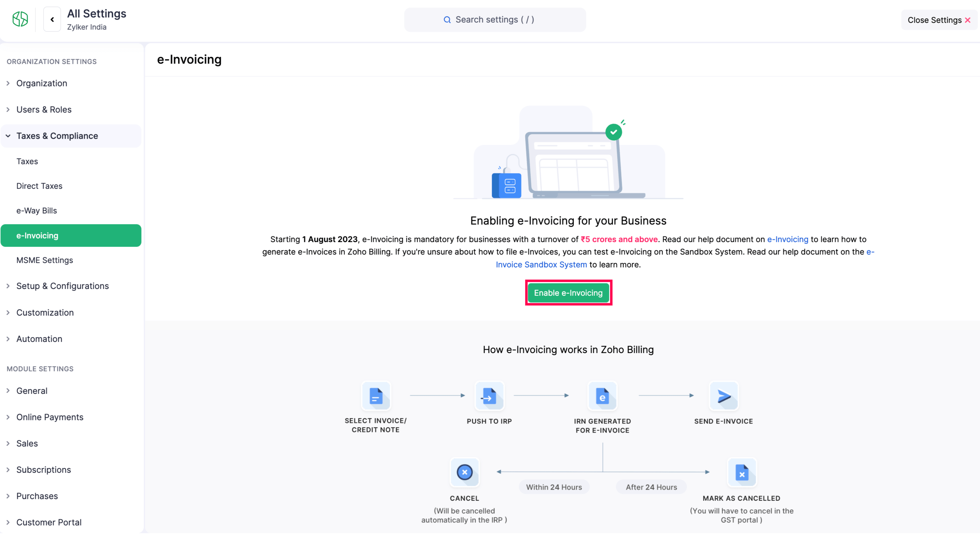980x543 pixels.
Task: Click the Cancel circle-x icon
Action: click(x=464, y=472)
